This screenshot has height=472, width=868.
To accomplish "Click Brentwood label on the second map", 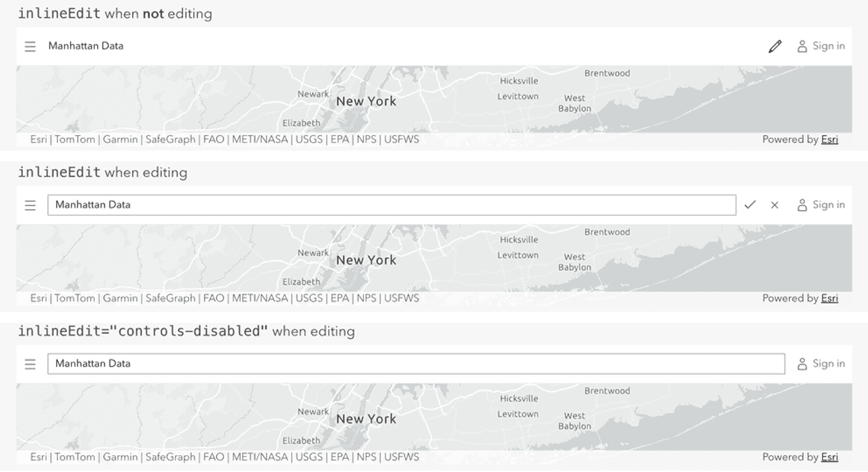I will click(607, 232).
